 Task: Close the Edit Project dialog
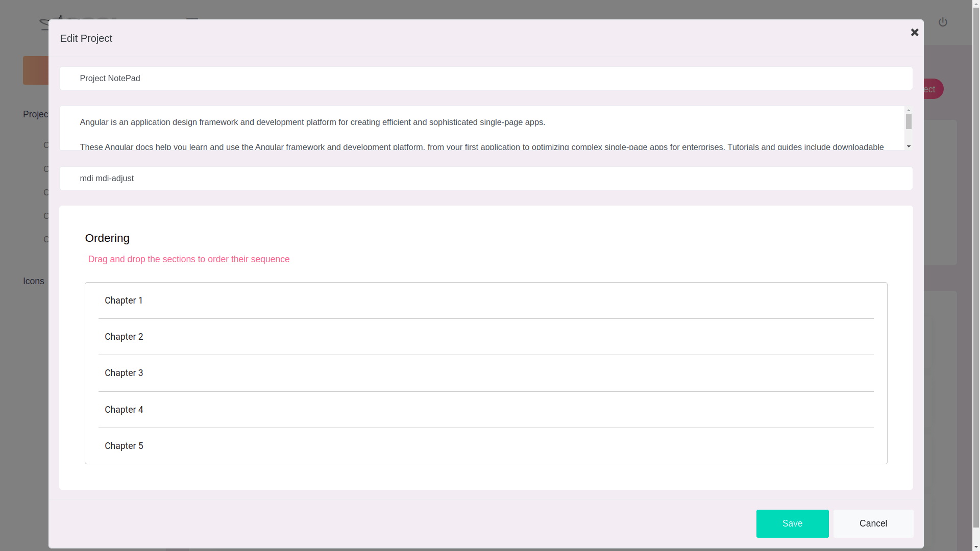(914, 33)
